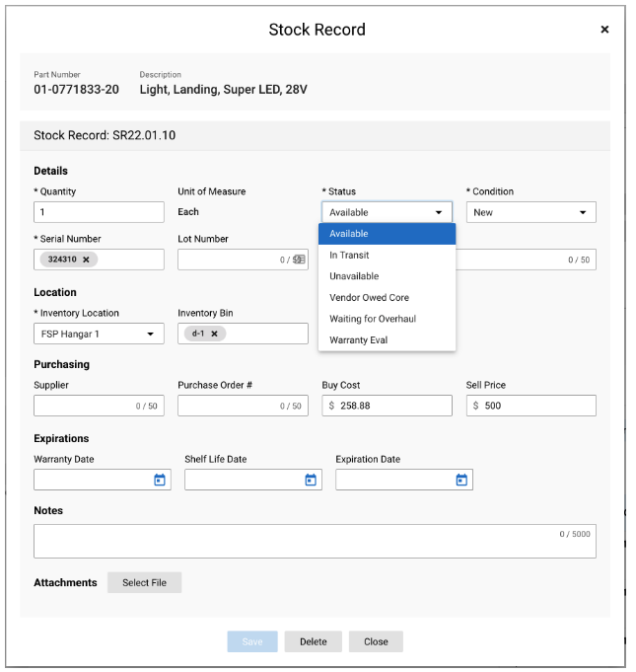
Task: Open the Warranty Date calendar picker
Action: coord(160,480)
